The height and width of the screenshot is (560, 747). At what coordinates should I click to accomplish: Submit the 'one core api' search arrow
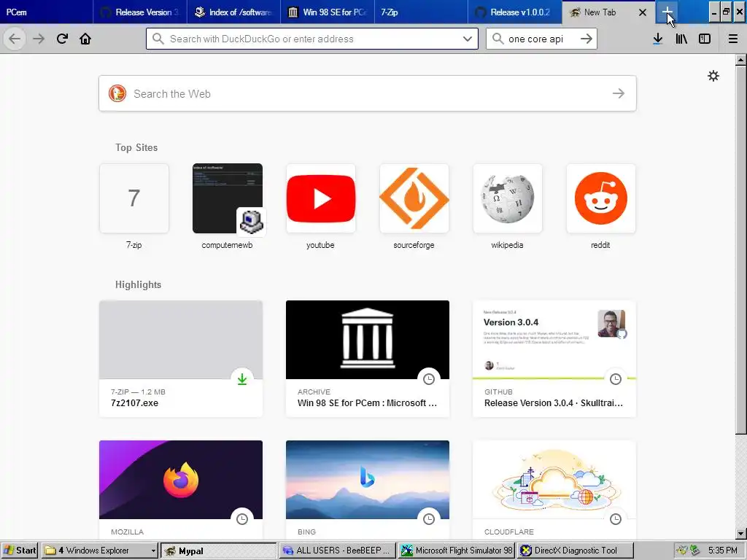[x=587, y=39]
